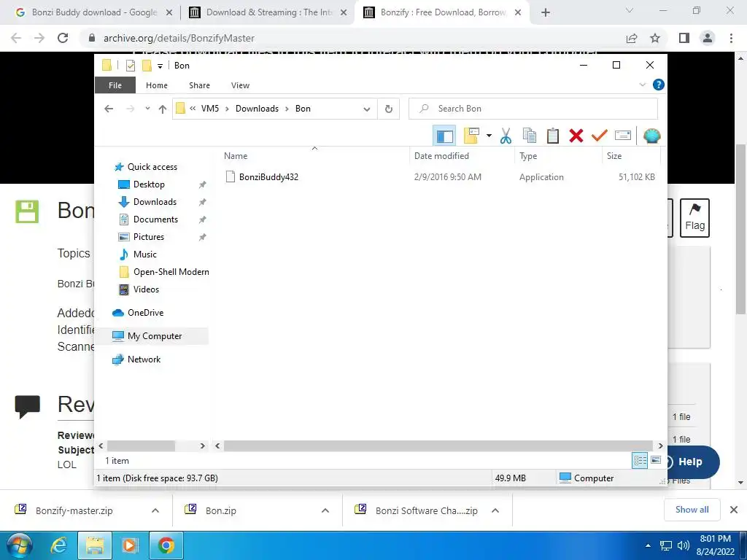Switch to Bonzi Buddy download Google tab

point(94,12)
